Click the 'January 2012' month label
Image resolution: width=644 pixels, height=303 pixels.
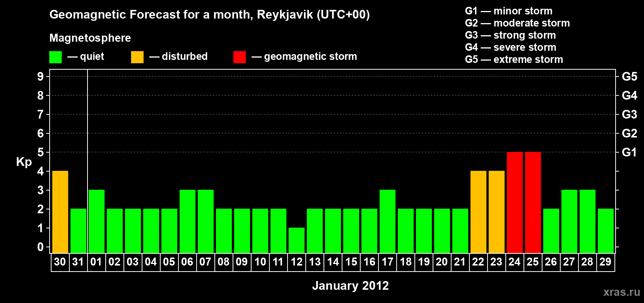[350, 286]
